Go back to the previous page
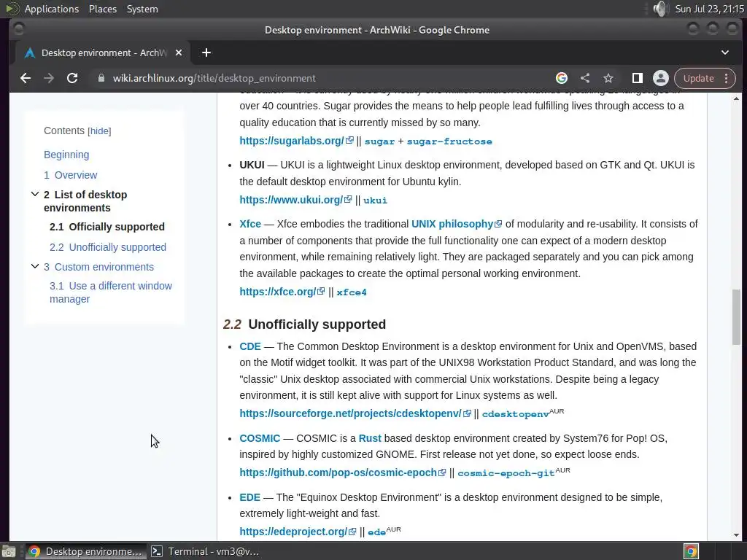 [26, 78]
